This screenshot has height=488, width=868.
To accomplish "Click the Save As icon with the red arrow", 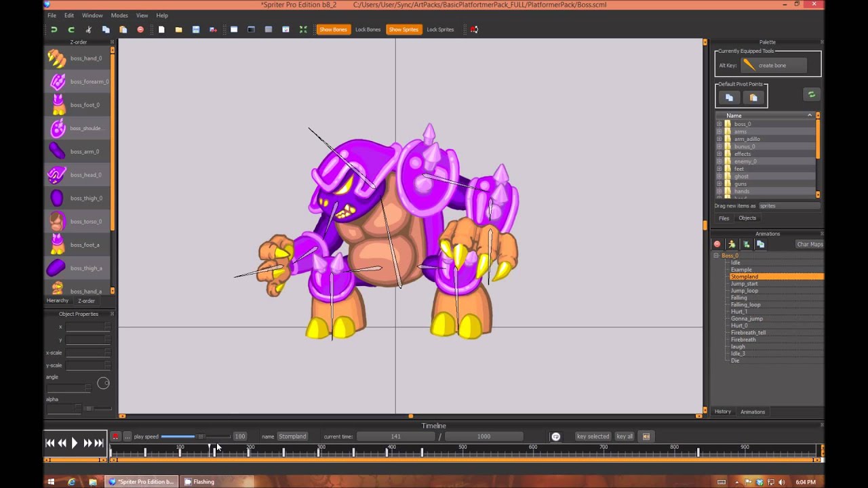I will [213, 29].
